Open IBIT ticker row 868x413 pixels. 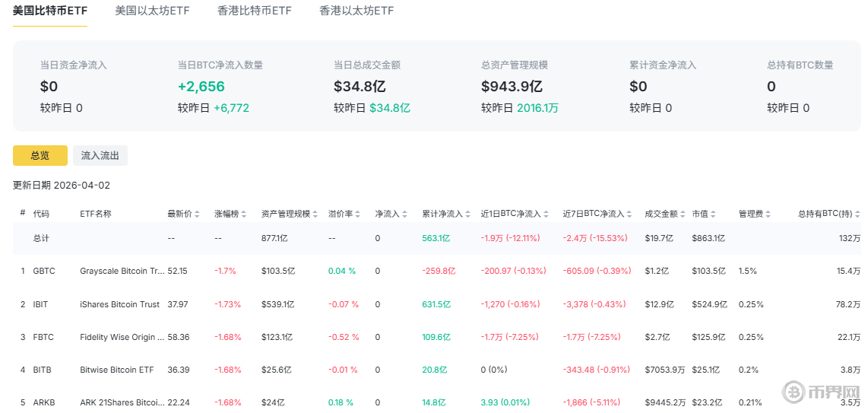[42, 304]
